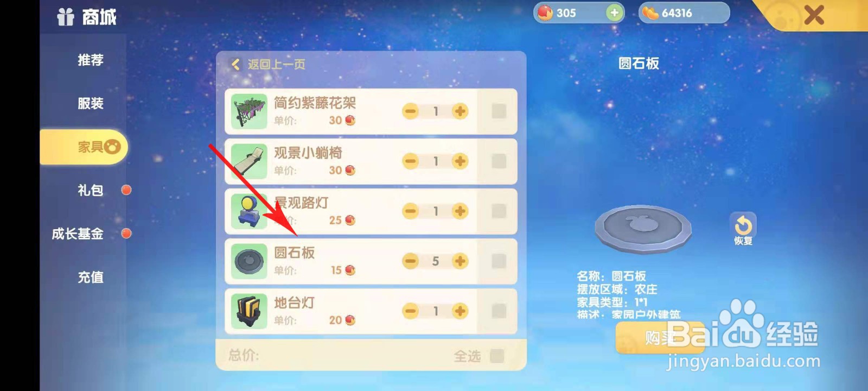Click the 景观路灯 lamp icon

point(250,211)
